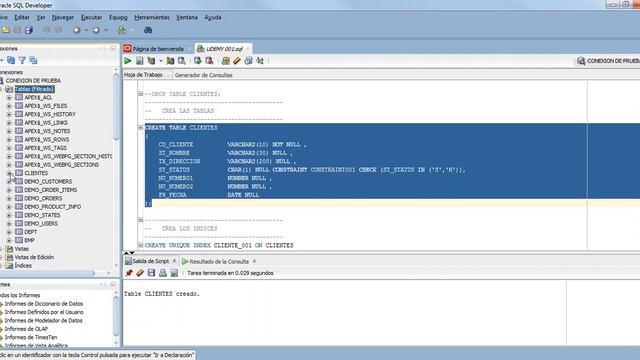This screenshot has width=640, height=360.
Task: Click the Connections panel horizontal scrollbar
Action: point(47,273)
